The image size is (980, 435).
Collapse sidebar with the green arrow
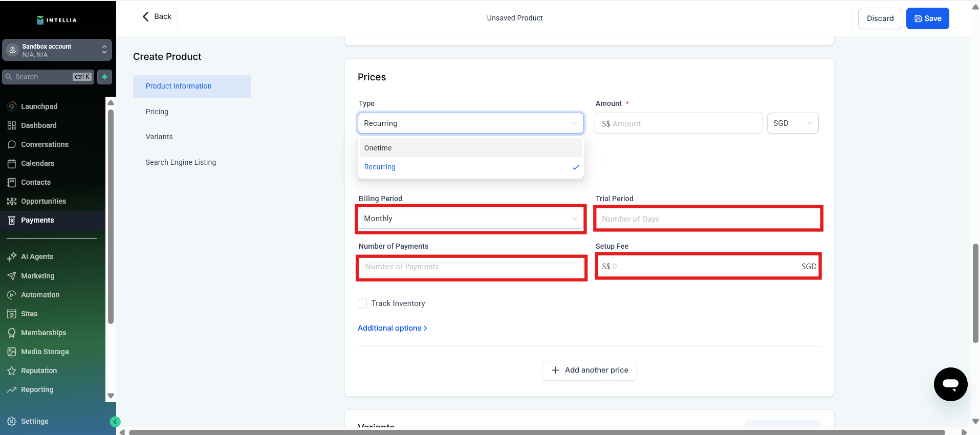coord(115,422)
